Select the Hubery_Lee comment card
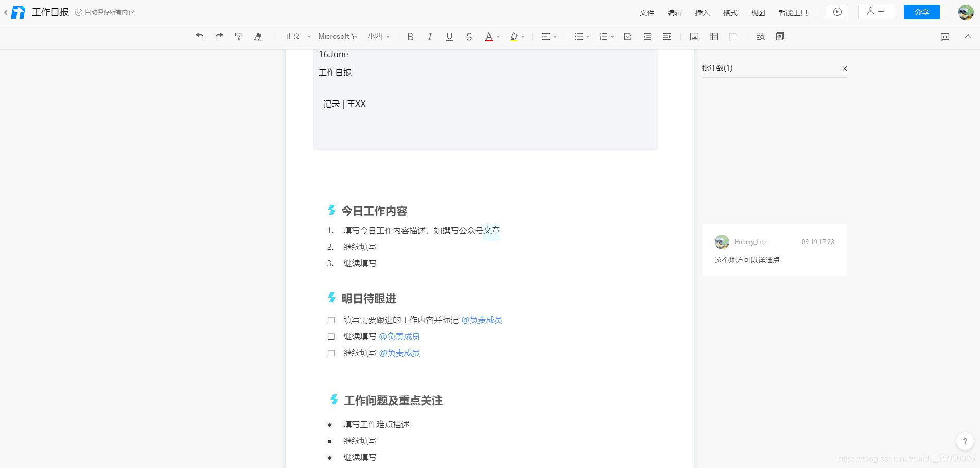The image size is (980, 468). coord(774,250)
